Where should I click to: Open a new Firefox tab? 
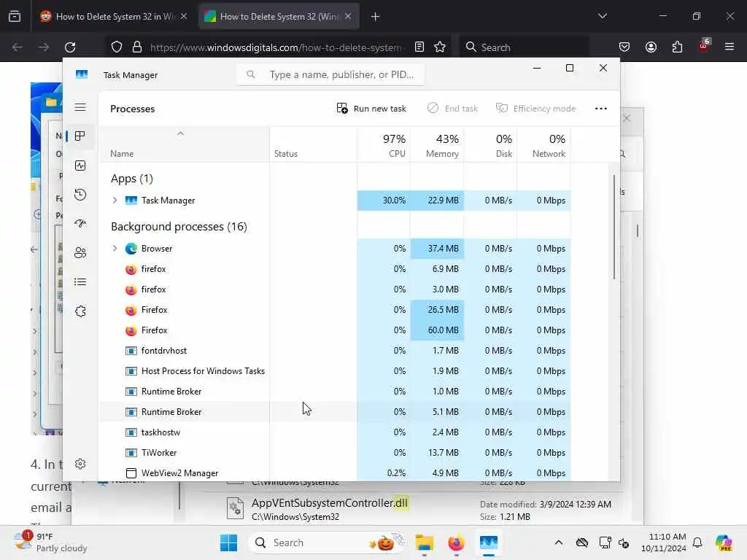pos(376,17)
